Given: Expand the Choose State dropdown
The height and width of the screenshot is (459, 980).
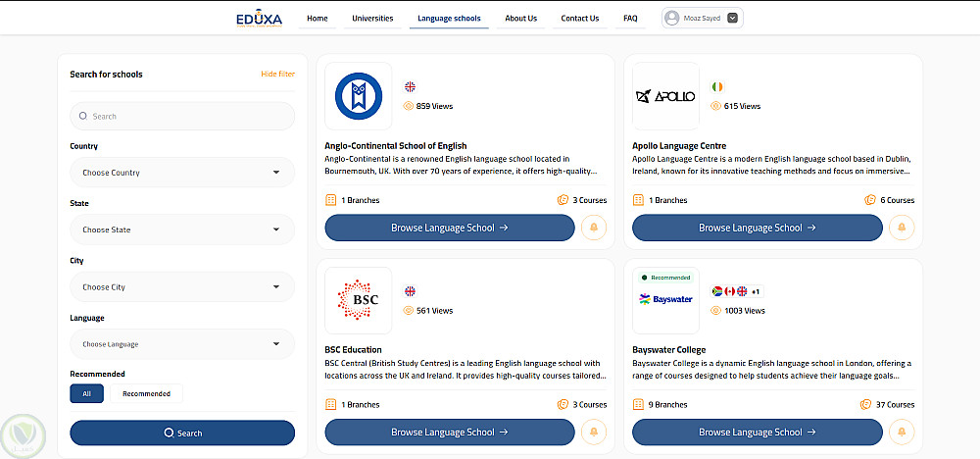Looking at the screenshot, I should coord(181,229).
